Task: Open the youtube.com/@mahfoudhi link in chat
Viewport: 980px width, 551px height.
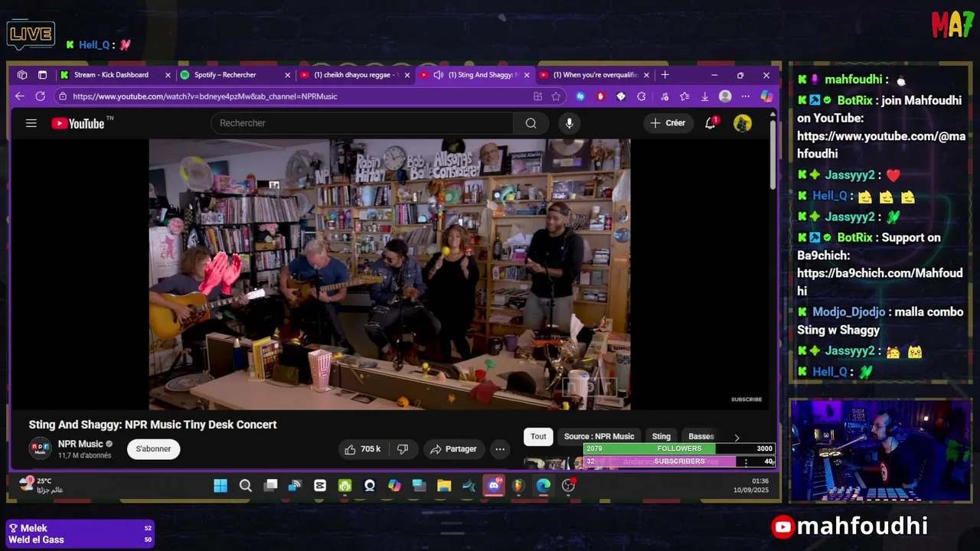Action: point(881,145)
